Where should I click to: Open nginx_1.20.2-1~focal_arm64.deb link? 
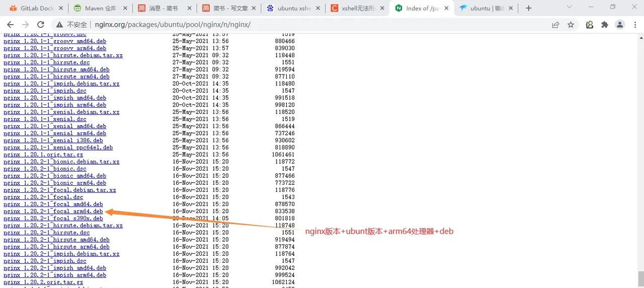pos(53,211)
